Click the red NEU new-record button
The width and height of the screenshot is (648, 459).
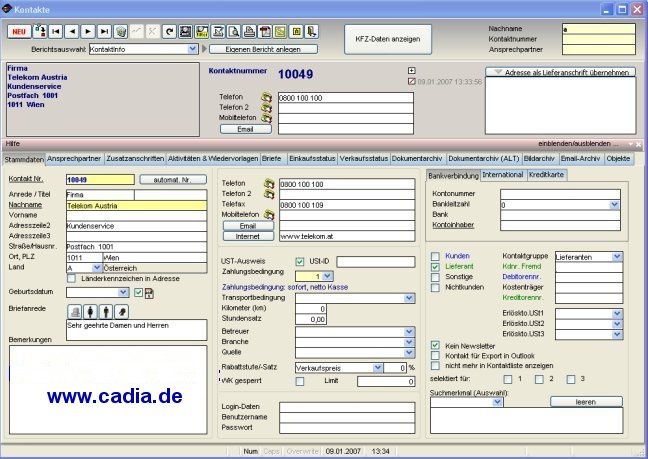coord(19,32)
